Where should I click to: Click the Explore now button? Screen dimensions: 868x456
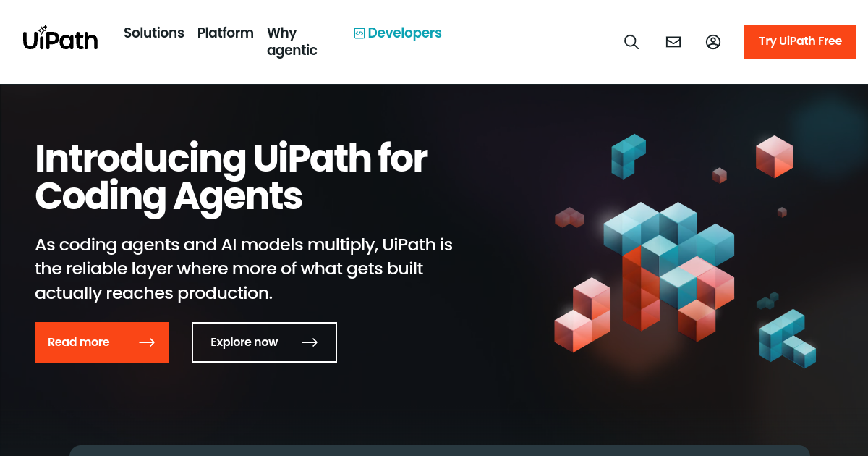264,342
